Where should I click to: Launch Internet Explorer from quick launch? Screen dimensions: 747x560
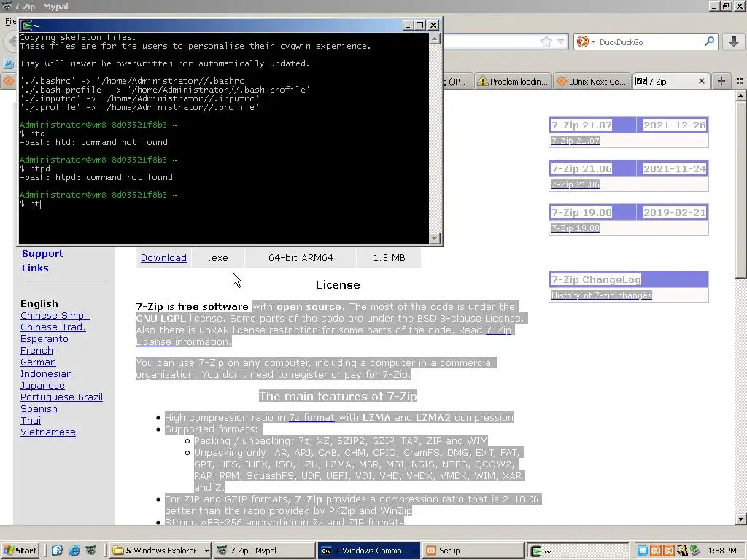click(x=74, y=551)
